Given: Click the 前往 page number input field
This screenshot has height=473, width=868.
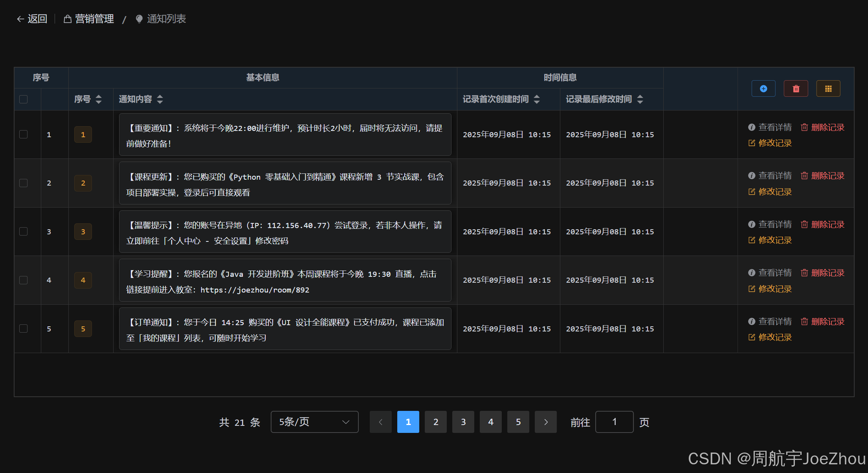Looking at the screenshot, I should click(x=615, y=422).
